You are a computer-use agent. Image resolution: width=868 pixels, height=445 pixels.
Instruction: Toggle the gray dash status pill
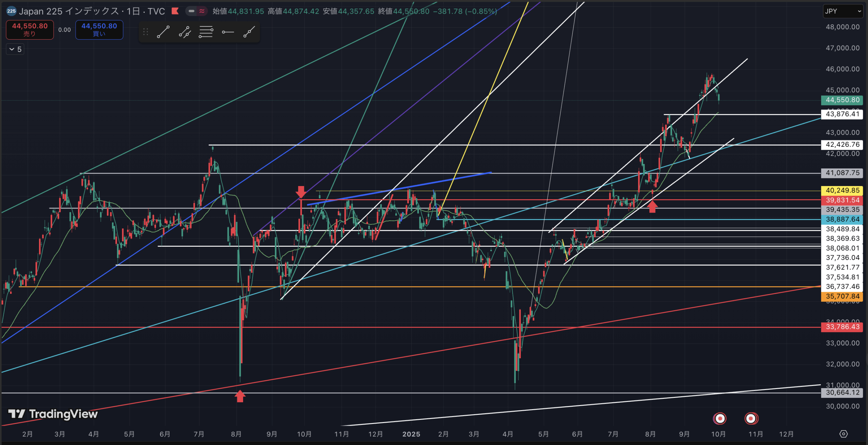tap(191, 11)
